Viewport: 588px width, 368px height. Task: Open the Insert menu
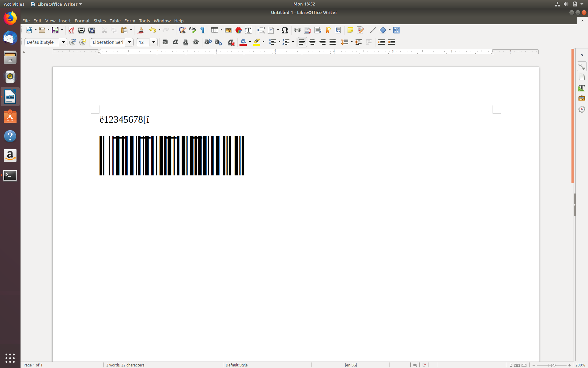(65, 21)
